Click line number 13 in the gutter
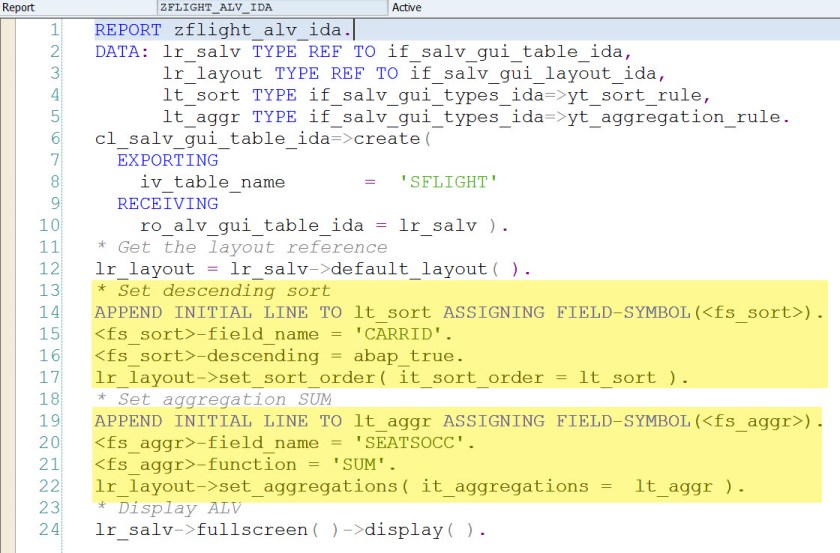This screenshot has width=840, height=553. coord(49,290)
